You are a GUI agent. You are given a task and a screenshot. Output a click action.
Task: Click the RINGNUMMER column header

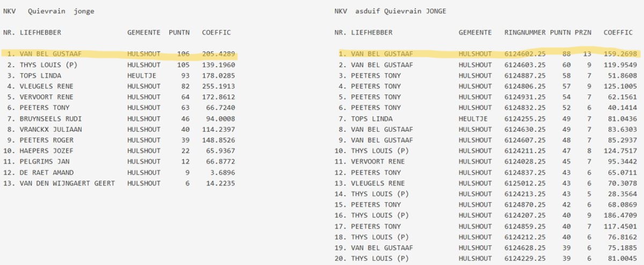(x=525, y=33)
